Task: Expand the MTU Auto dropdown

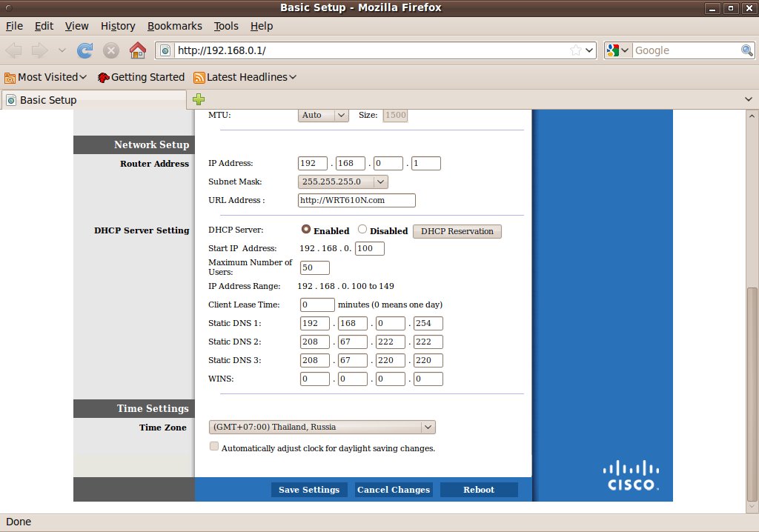Action: [323, 115]
